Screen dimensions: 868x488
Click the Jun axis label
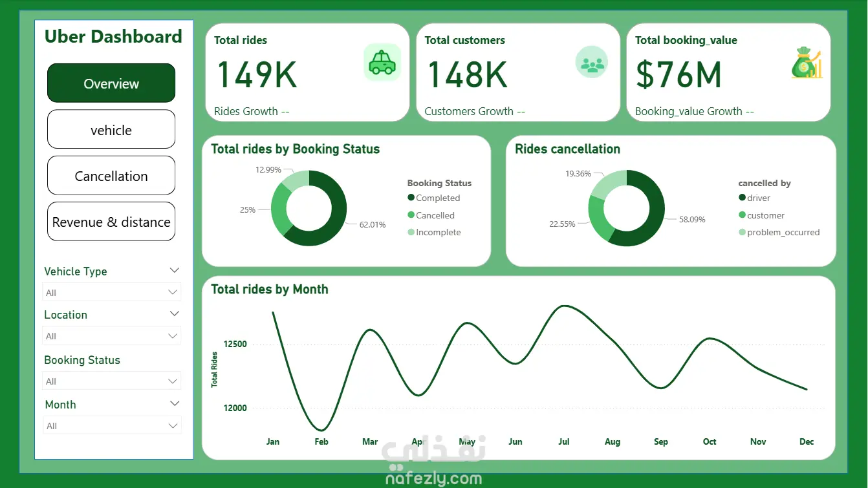pyautogui.click(x=515, y=441)
